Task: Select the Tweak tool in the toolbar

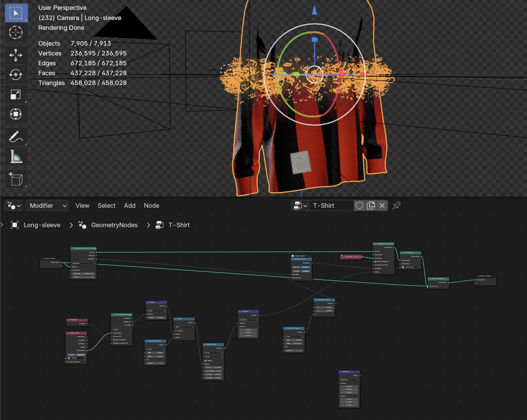Action: (16, 13)
